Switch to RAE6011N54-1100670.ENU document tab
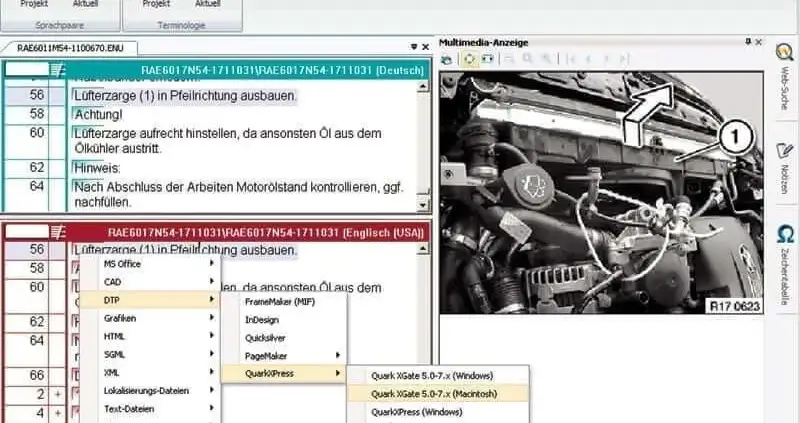800x423 pixels. click(x=63, y=47)
